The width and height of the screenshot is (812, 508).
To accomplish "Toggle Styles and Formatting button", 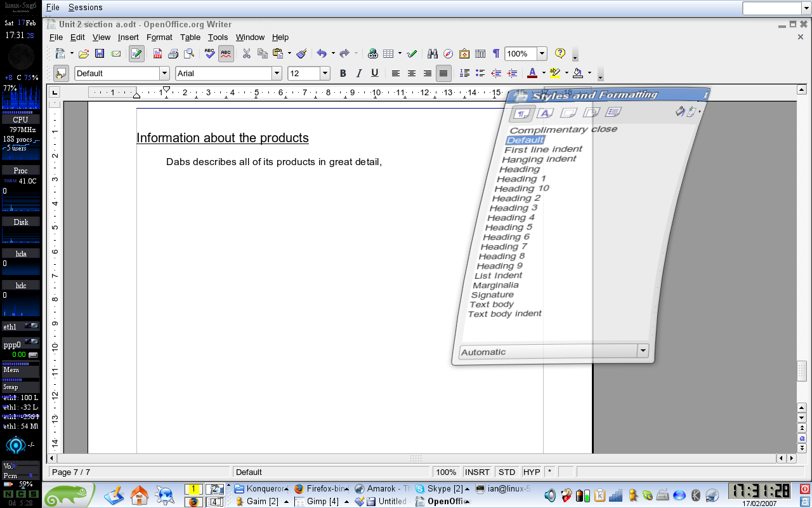I will [x=61, y=74].
